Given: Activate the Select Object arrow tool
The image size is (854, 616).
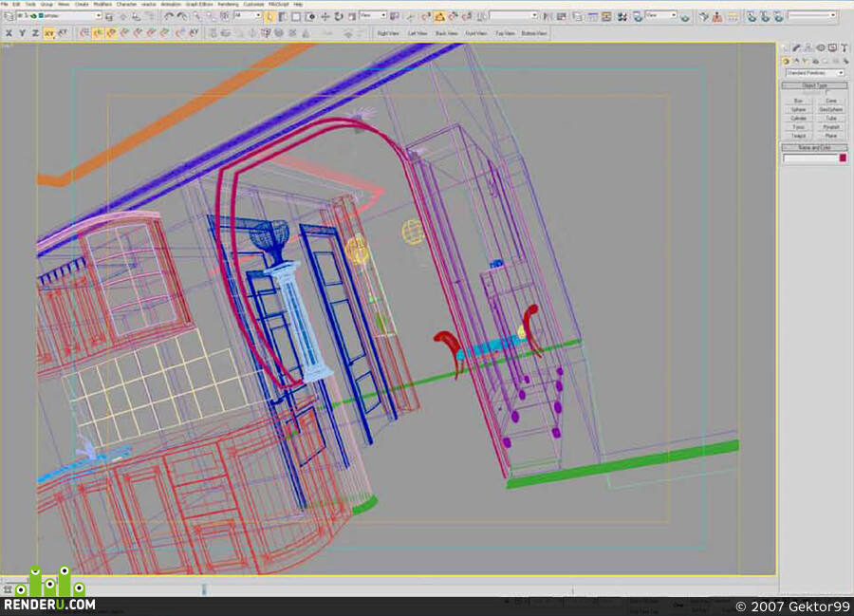Looking at the screenshot, I should tap(269, 17).
